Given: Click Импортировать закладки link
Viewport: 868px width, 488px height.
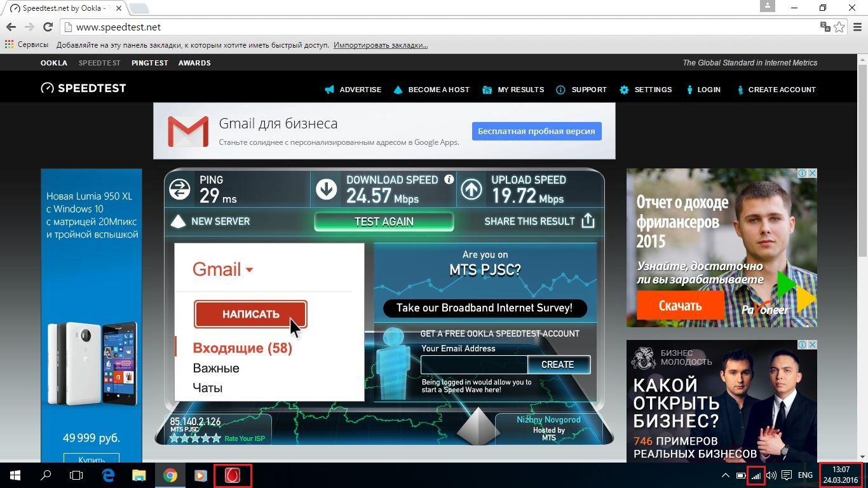Looking at the screenshot, I should point(381,45).
